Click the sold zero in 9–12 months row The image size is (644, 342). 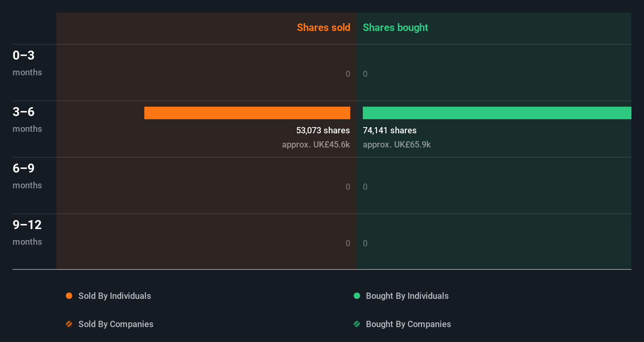tap(348, 243)
